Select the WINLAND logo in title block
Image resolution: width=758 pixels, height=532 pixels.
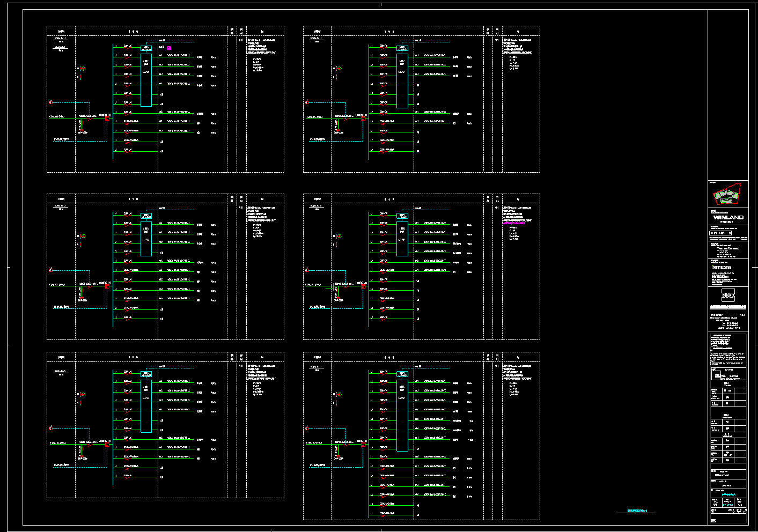click(728, 217)
